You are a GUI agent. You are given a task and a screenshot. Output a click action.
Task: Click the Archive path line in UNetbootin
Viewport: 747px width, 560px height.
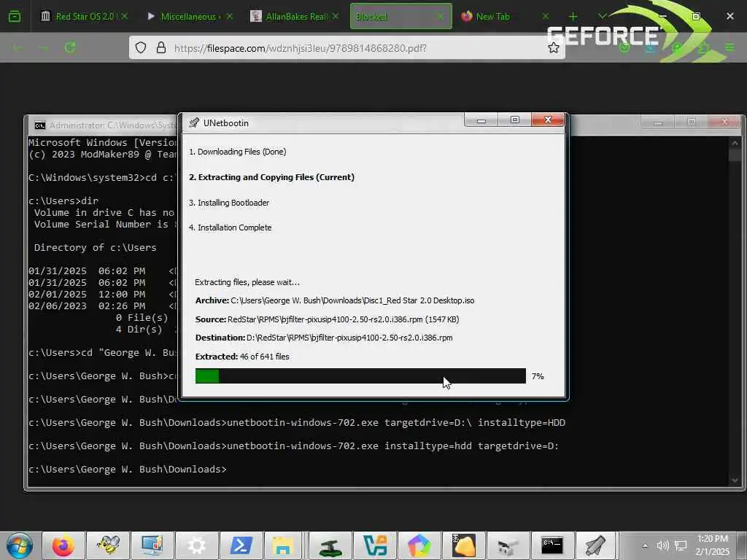point(335,300)
